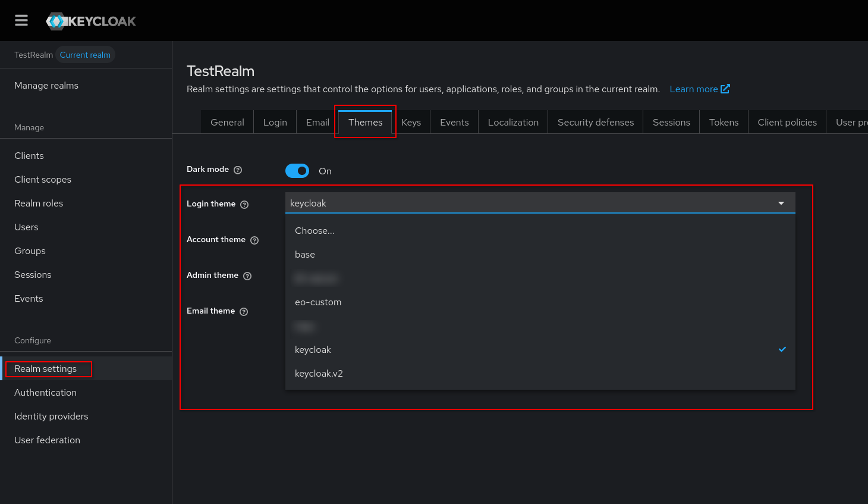
Task: Select the base theme option
Action: pos(540,255)
